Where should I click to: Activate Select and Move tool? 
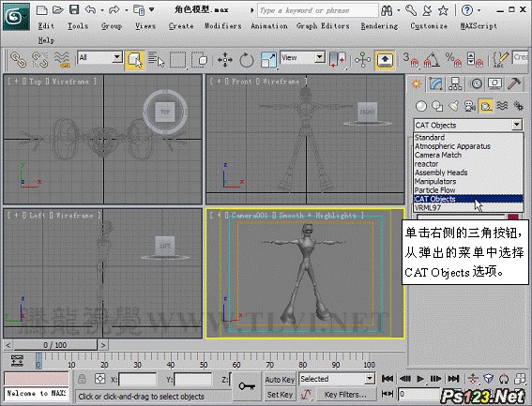point(225,60)
